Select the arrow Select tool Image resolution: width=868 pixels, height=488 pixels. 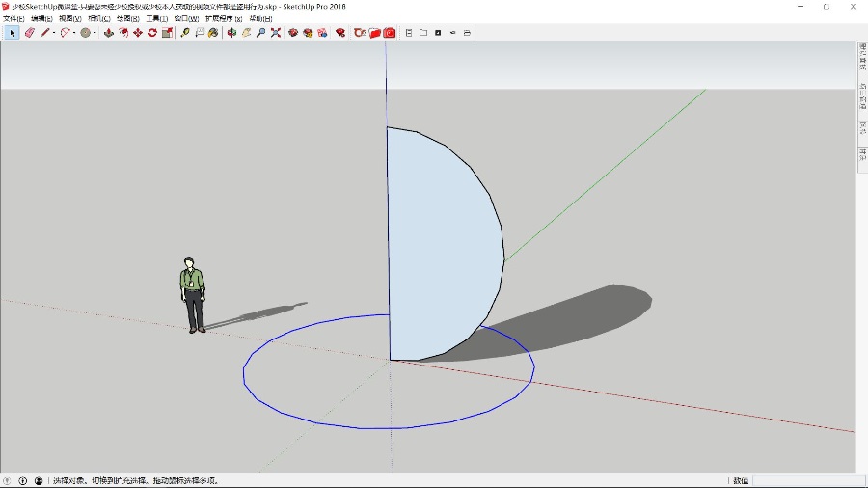coord(13,32)
